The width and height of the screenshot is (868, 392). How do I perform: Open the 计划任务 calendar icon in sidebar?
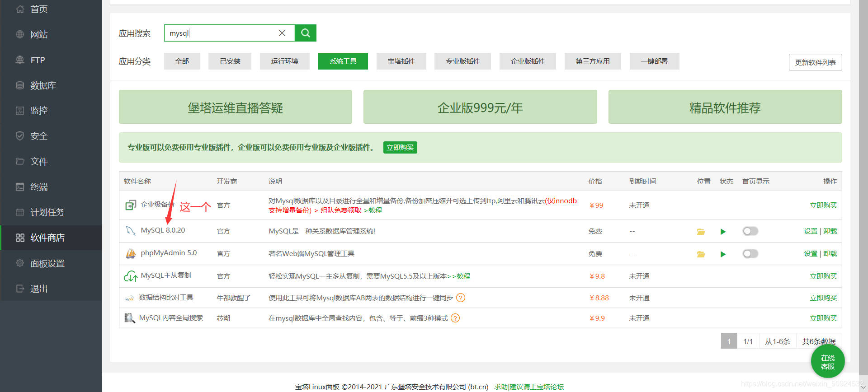(x=20, y=212)
